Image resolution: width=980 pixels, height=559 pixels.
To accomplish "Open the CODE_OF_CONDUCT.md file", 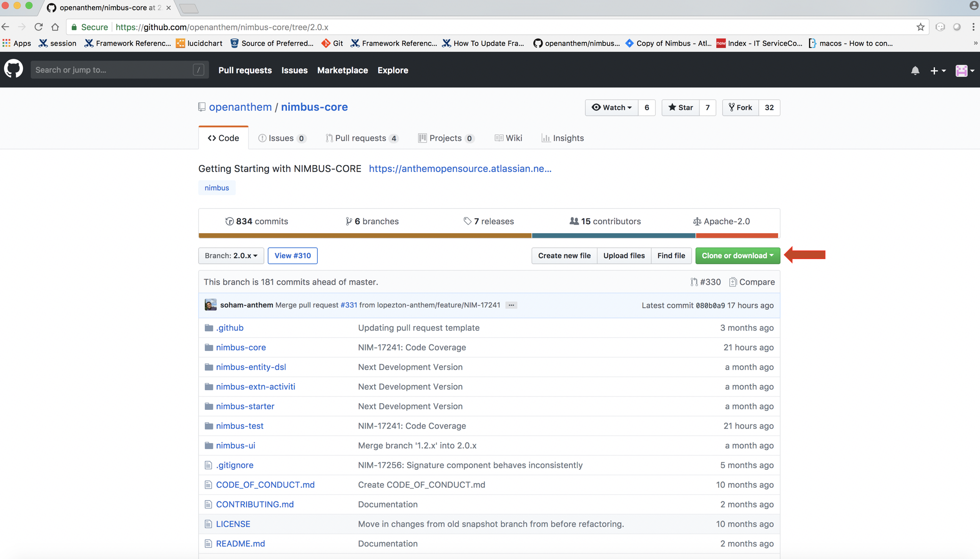I will (265, 484).
